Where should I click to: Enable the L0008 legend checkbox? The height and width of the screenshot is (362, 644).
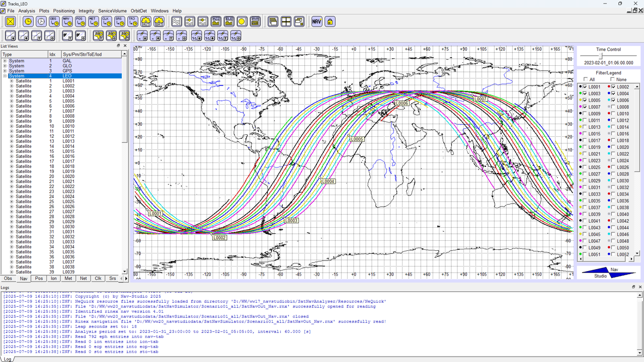pos(613,107)
